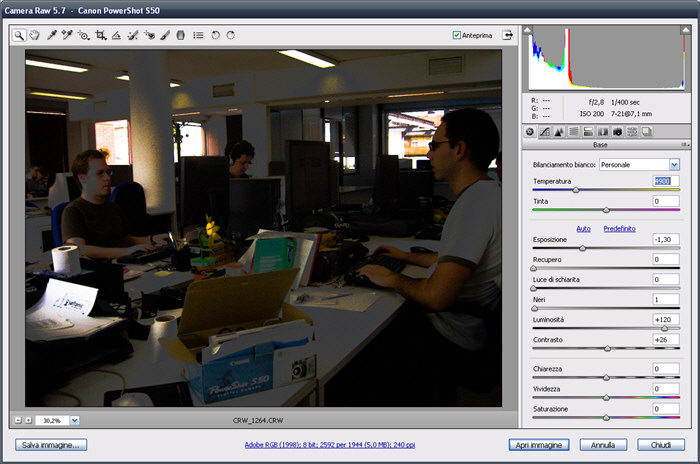Click the Salva immagine button
This screenshot has width=700, height=464.
tap(51, 445)
